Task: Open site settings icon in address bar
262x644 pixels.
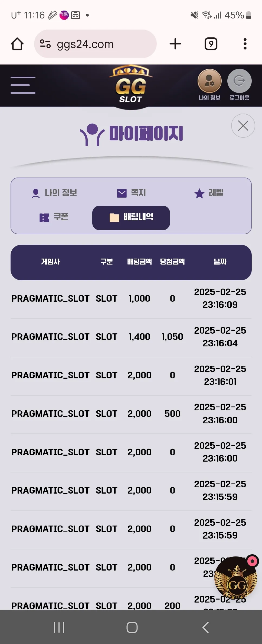Action: point(45,44)
